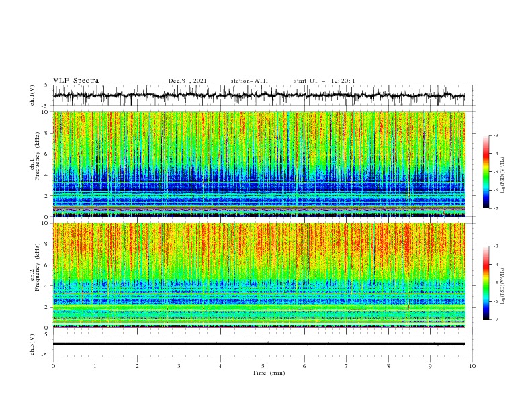Click the ch.2 "Frequency (kHz)" axis label
The width and height of the screenshot is (532, 411).
(x=37, y=267)
